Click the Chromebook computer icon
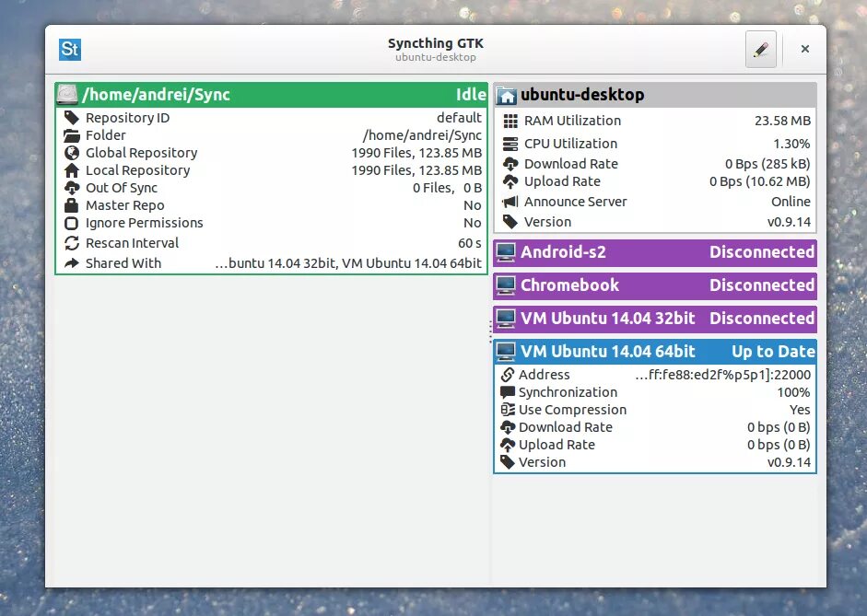 point(506,285)
